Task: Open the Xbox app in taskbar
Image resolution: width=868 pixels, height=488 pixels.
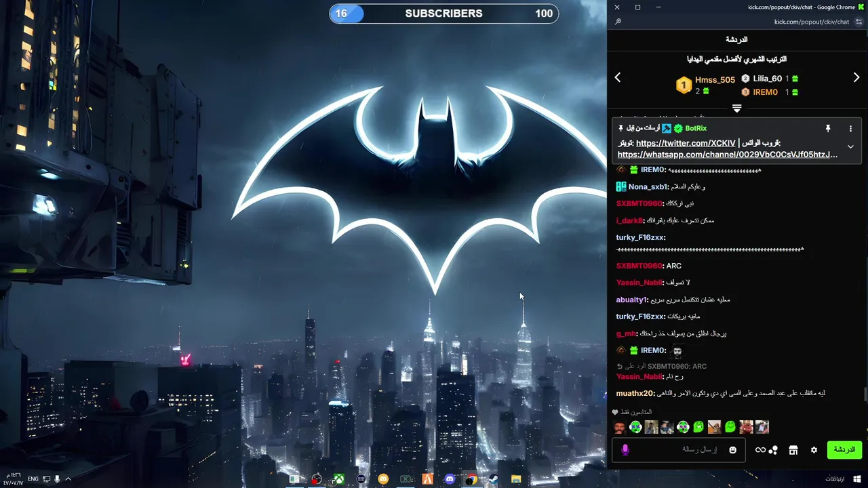Action: pyautogui.click(x=338, y=479)
